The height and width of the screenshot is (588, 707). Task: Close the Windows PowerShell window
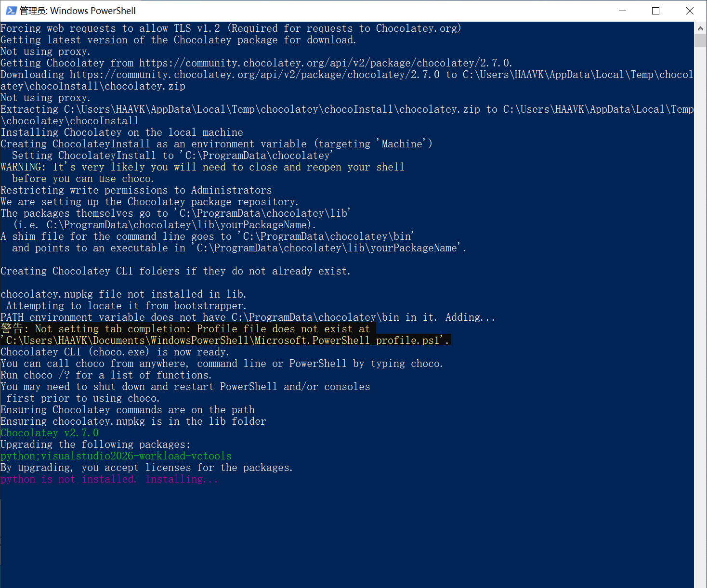point(690,11)
